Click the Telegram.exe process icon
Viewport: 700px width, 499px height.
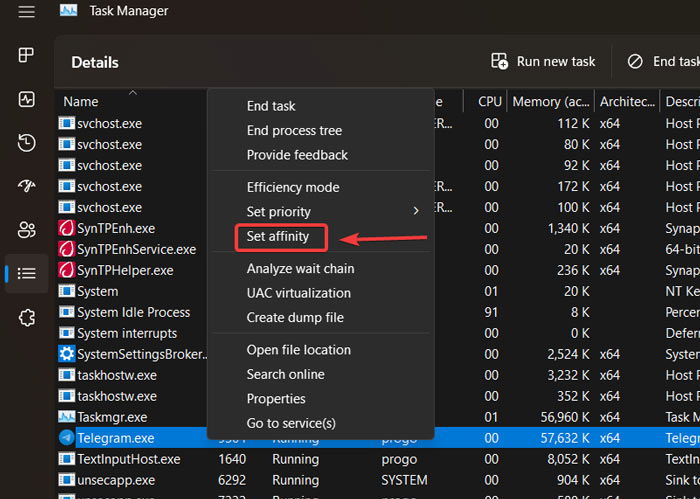coord(67,438)
